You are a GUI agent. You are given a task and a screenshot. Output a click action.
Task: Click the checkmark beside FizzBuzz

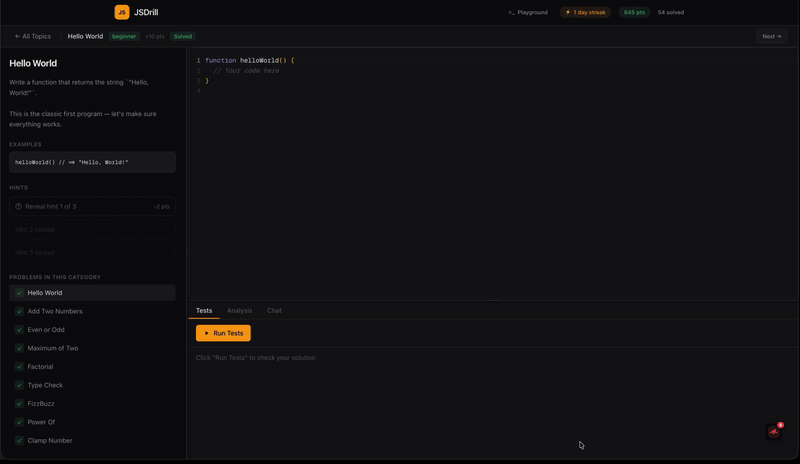[x=19, y=404]
